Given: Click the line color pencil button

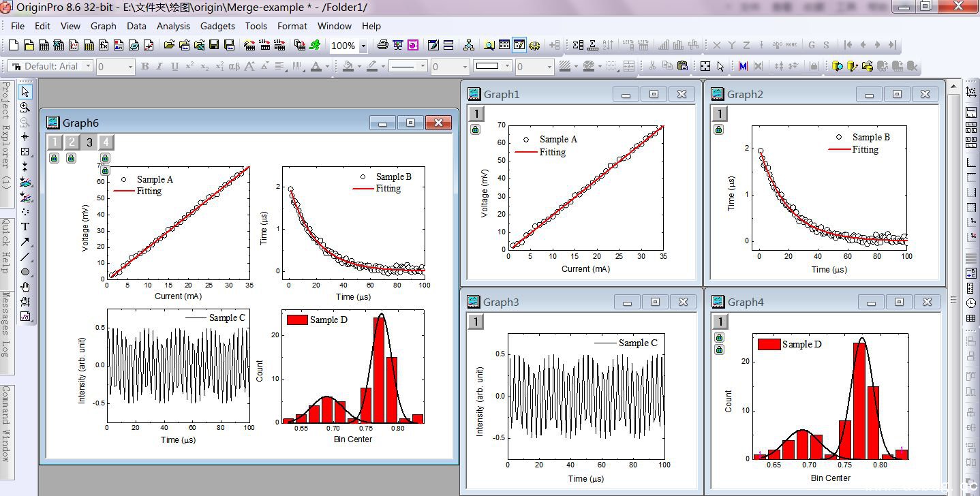Looking at the screenshot, I should pos(371,66).
